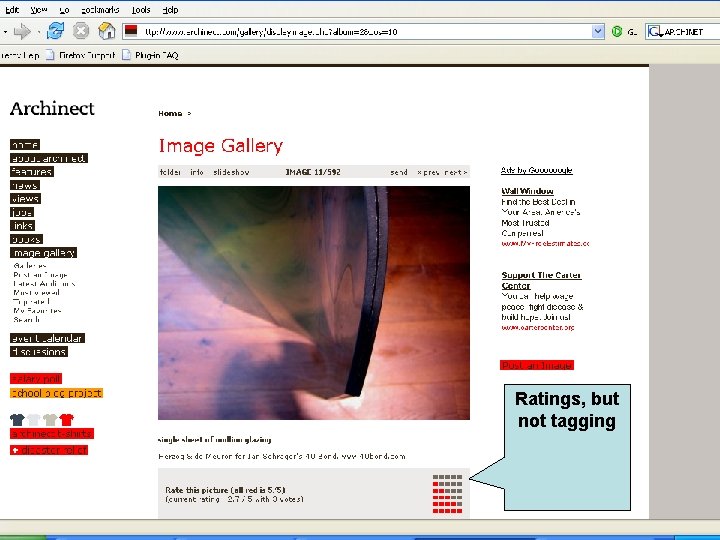Open the Edit menu

pos(11,10)
